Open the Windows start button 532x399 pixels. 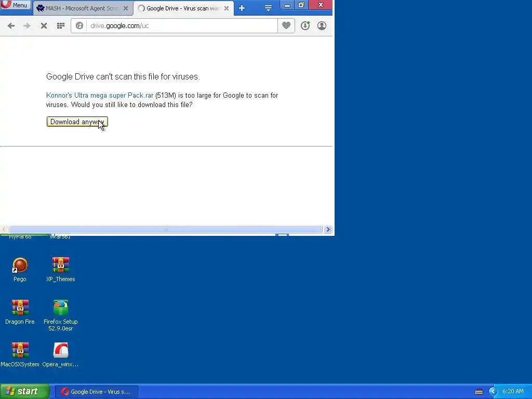24,392
